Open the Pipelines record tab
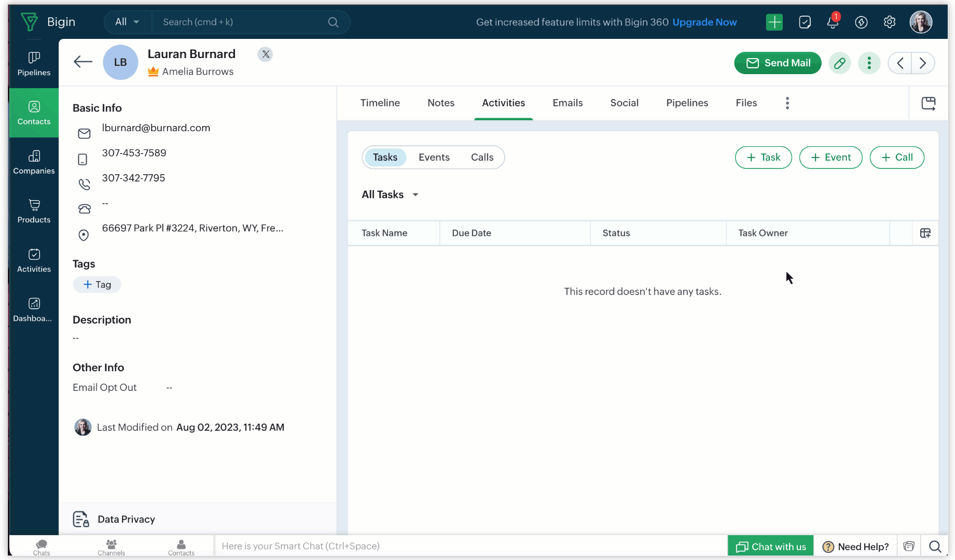The image size is (955, 560). (x=687, y=103)
